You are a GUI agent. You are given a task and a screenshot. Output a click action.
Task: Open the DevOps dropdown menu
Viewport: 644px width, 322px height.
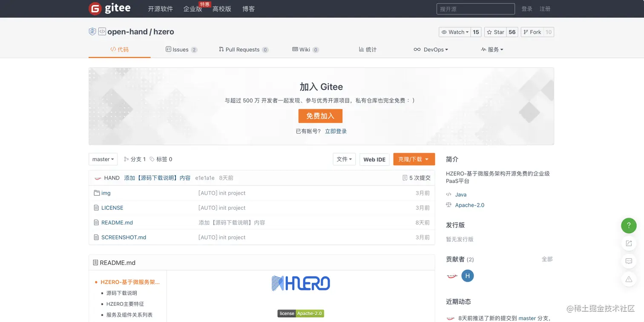431,49
